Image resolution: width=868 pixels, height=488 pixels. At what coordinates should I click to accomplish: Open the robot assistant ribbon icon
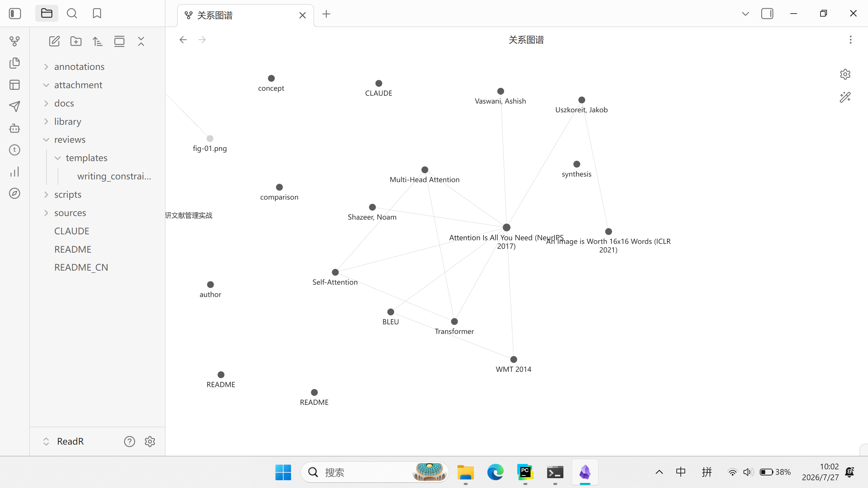click(15, 128)
